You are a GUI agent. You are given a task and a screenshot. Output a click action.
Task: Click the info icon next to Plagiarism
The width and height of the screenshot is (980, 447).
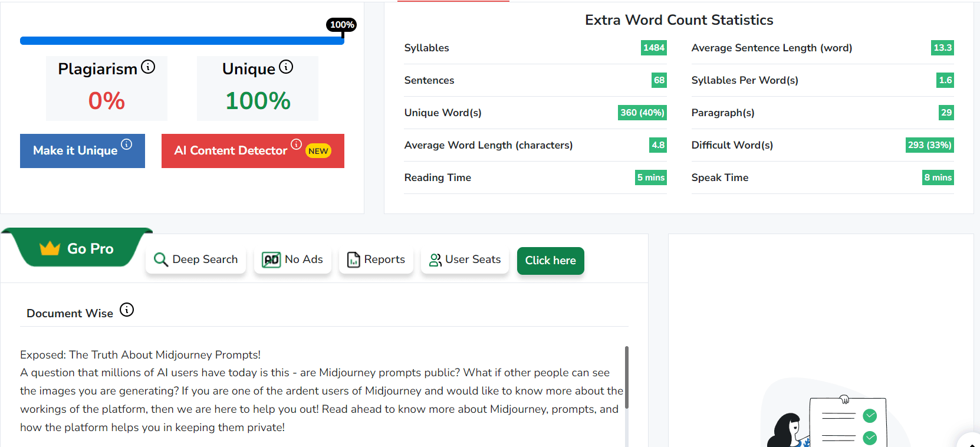tap(148, 67)
